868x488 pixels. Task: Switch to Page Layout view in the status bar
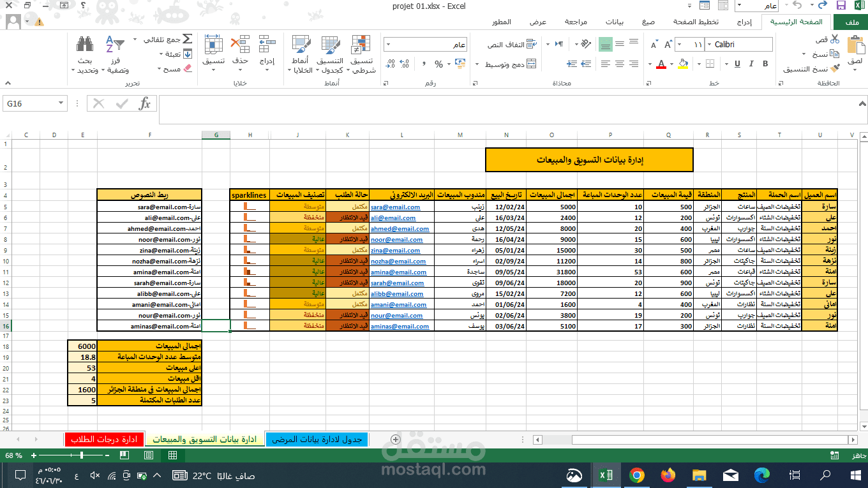(x=149, y=455)
